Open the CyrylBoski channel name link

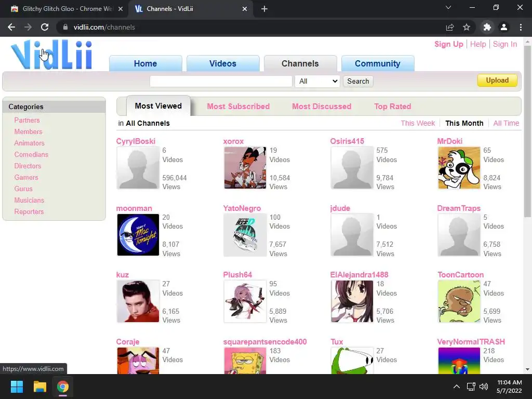(x=136, y=141)
